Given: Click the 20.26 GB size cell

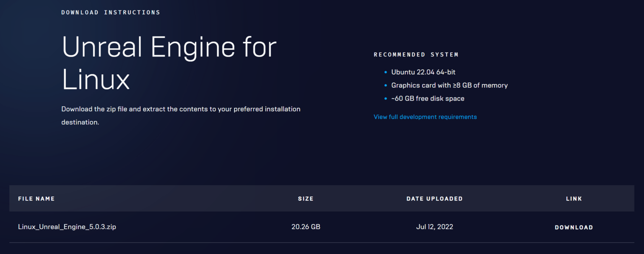Looking at the screenshot, I should click(306, 227).
